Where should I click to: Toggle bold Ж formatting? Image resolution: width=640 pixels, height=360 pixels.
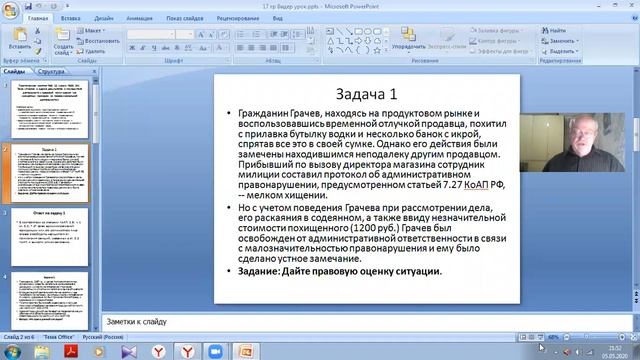coord(132,48)
